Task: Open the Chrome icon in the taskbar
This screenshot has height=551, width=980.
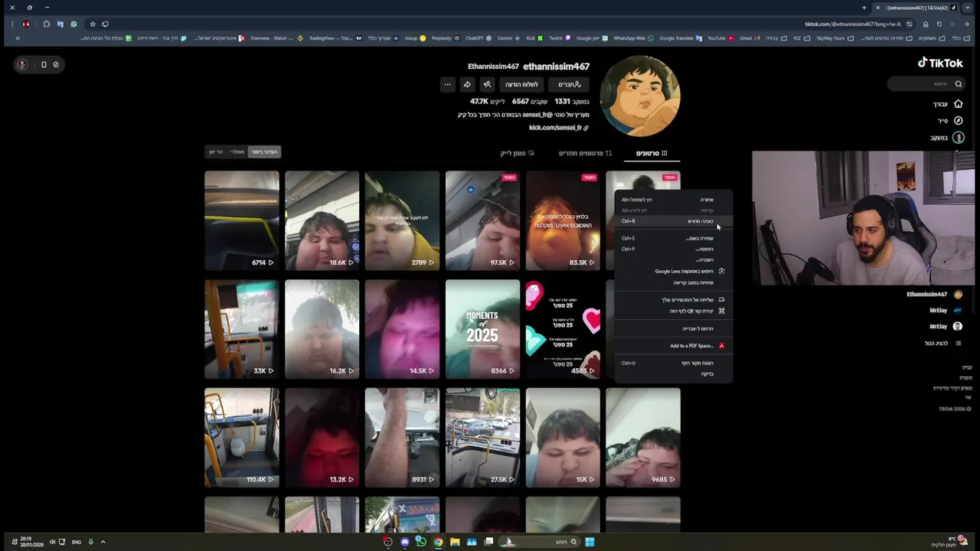Action: pyautogui.click(x=438, y=542)
